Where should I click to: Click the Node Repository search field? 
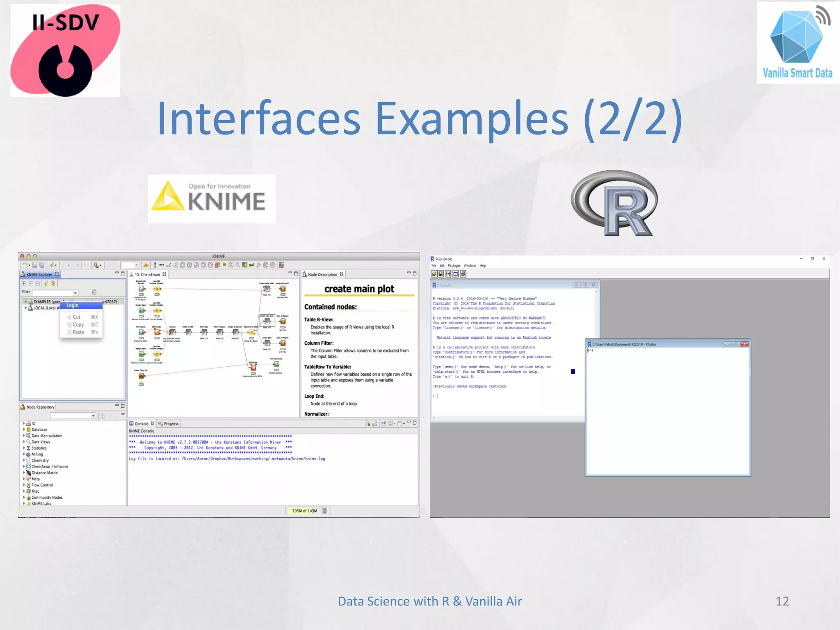tap(70, 416)
